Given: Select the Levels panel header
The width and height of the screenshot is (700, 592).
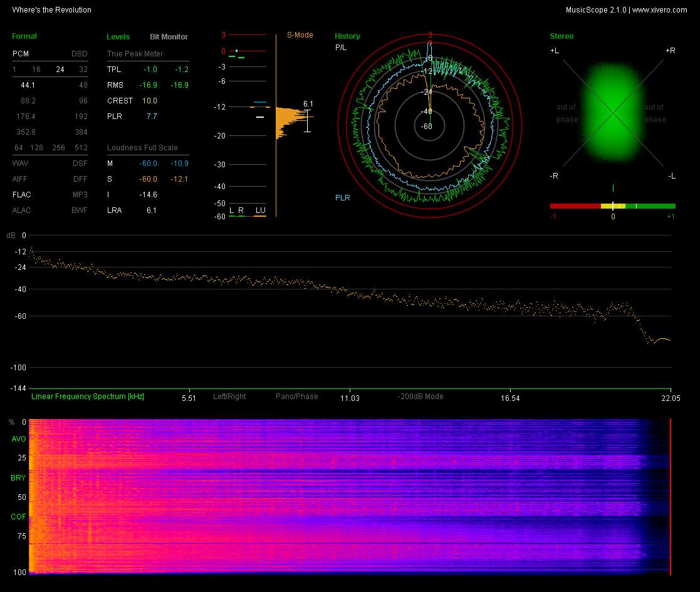Looking at the screenshot, I should pyautogui.click(x=118, y=37).
